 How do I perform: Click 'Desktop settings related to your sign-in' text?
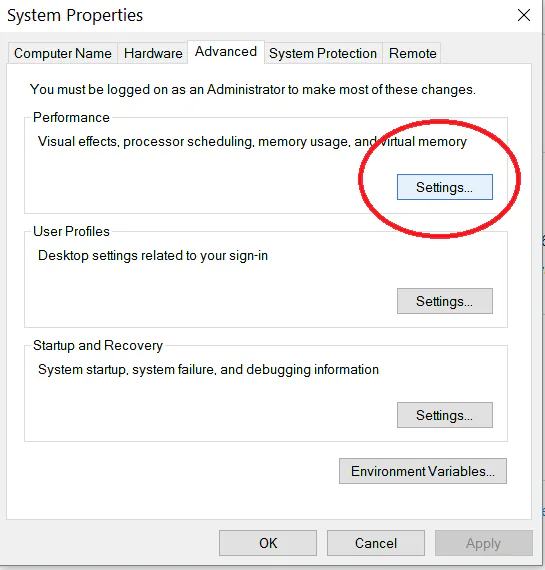point(153,256)
